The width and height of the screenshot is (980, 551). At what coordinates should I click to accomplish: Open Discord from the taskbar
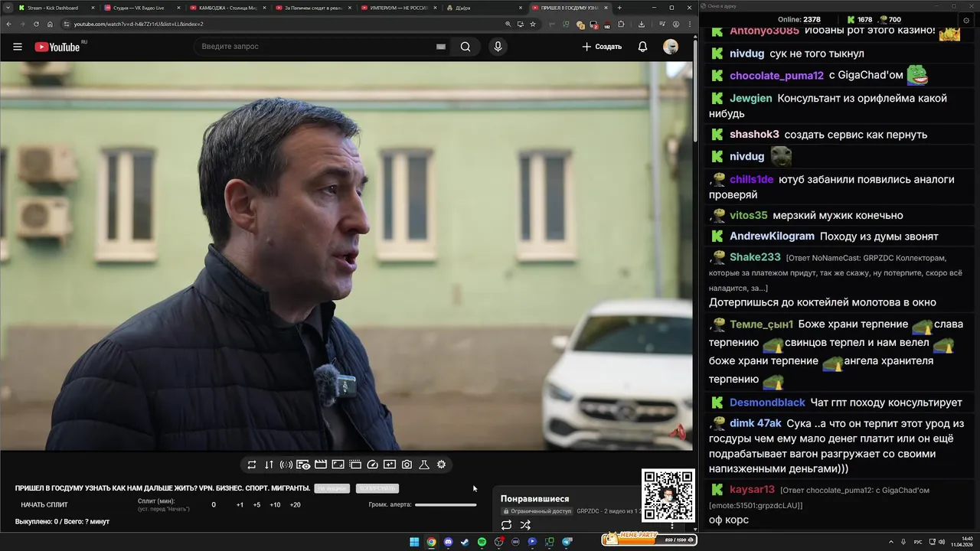tap(448, 542)
